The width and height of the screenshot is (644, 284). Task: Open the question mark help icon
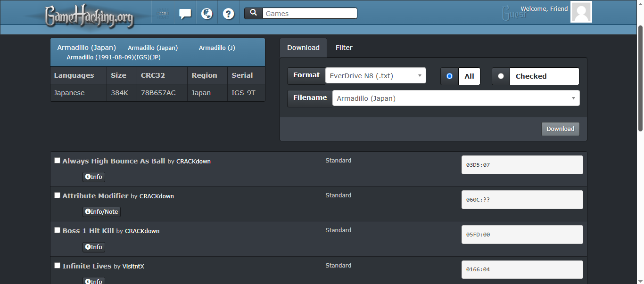[x=229, y=14]
